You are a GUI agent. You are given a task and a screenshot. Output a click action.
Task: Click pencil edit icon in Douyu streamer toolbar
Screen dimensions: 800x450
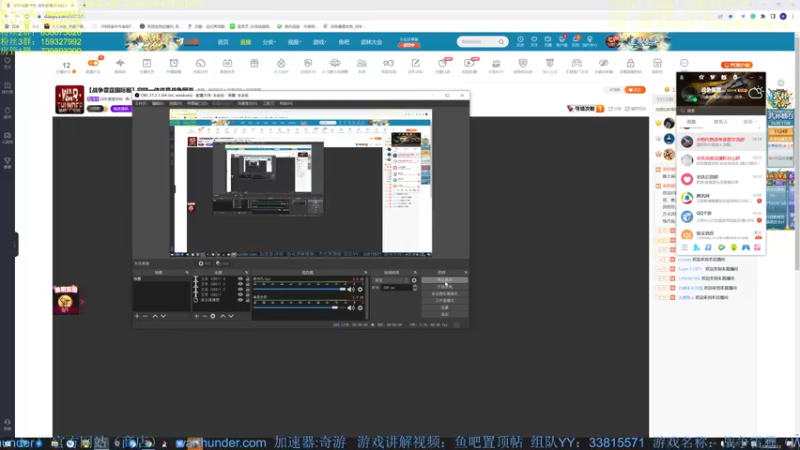coord(415,63)
